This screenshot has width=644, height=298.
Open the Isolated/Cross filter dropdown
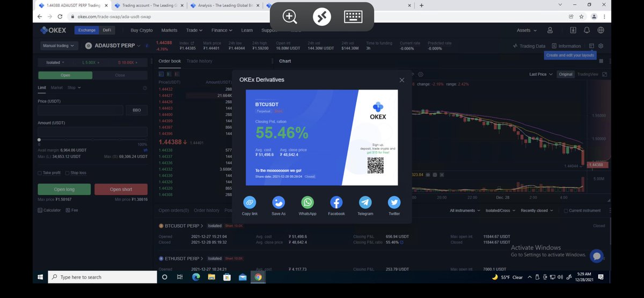click(x=500, y=210)
